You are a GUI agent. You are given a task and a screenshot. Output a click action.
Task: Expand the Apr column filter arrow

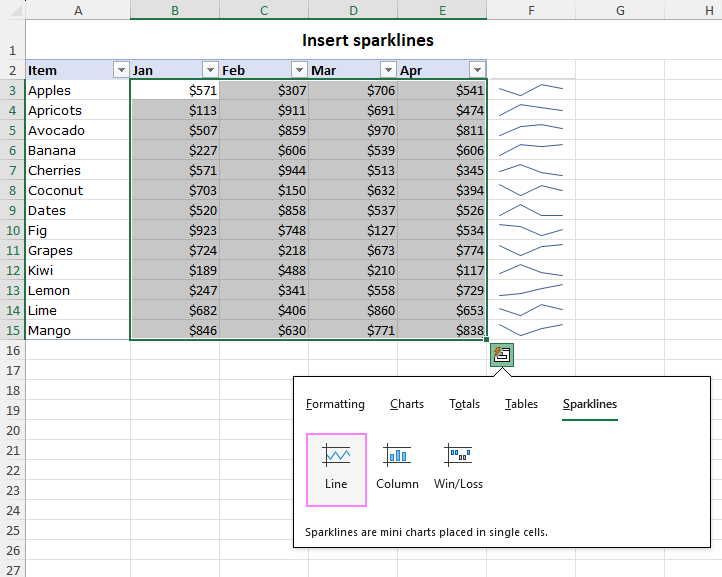coord(477,70)
